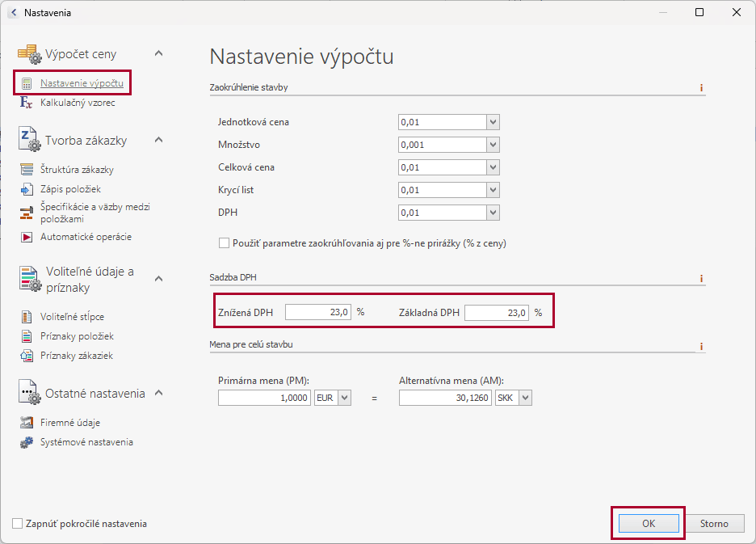Click info icon beside Zaokrúhlenie stavby
Image resolution: width=756 pixels, height=544 pixels.
(701, 87)
